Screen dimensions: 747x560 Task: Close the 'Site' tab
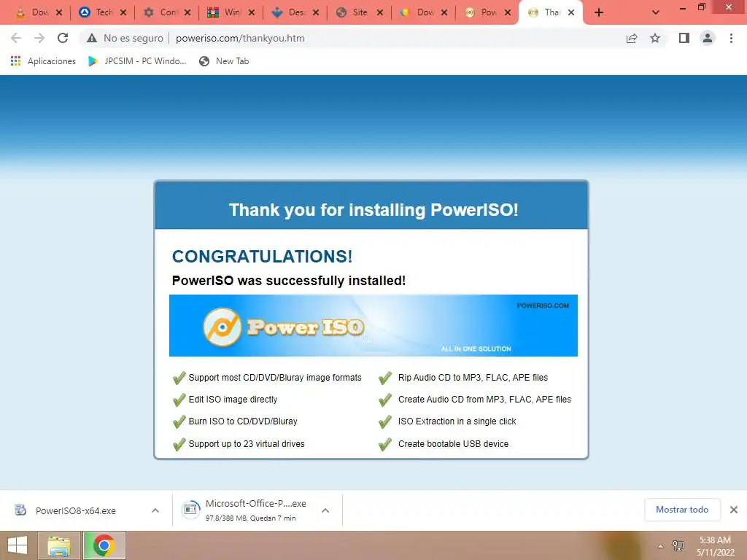click(x=379, y=13)
